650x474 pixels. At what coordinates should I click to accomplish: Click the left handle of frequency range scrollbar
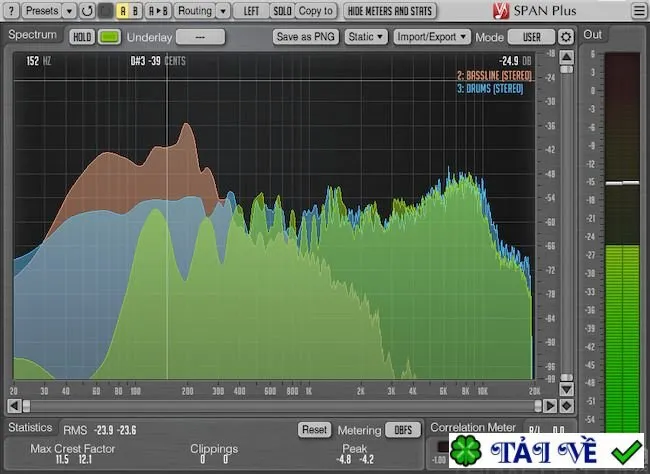coord(27,406)
